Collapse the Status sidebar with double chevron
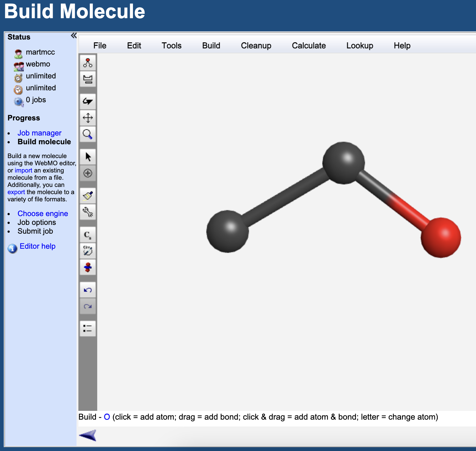 point(73,36)
